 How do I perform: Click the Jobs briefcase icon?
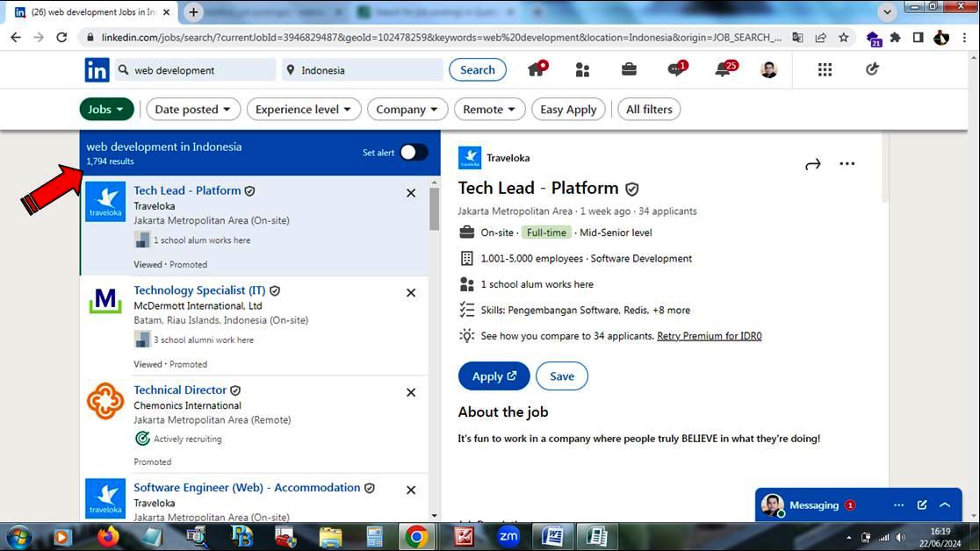point(629,70)
